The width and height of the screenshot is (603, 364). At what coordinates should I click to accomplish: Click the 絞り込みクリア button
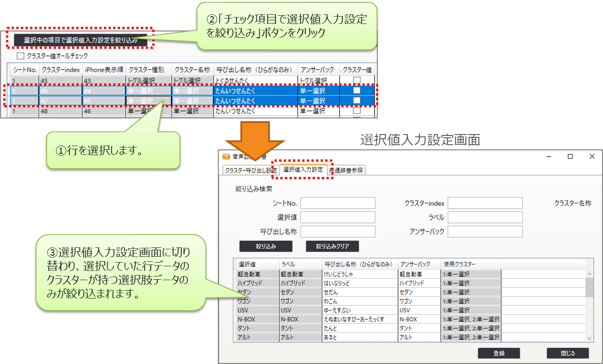pos(332,246)
